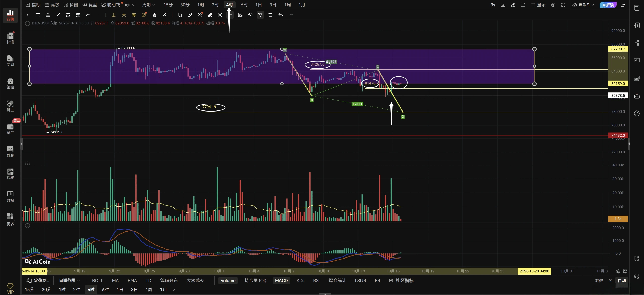Click the 定位到... locate button
The image size is (644, 295).
(x=38, y=280)
